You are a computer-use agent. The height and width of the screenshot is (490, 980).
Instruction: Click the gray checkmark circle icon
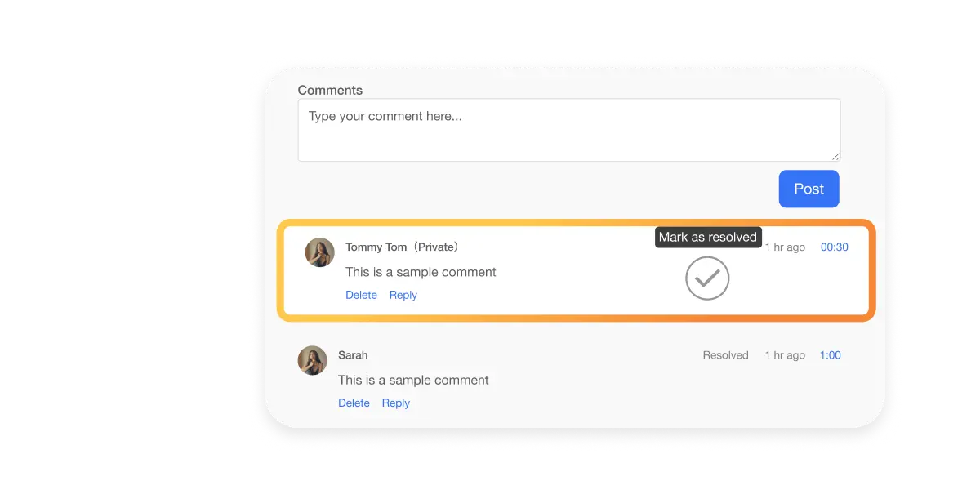click(x=707, y=278)
